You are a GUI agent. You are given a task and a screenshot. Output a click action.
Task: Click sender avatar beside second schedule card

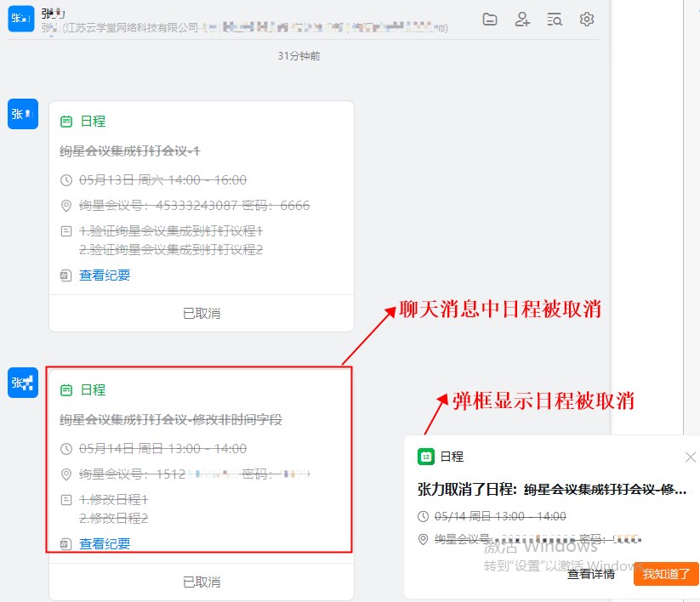click(23, 383)
